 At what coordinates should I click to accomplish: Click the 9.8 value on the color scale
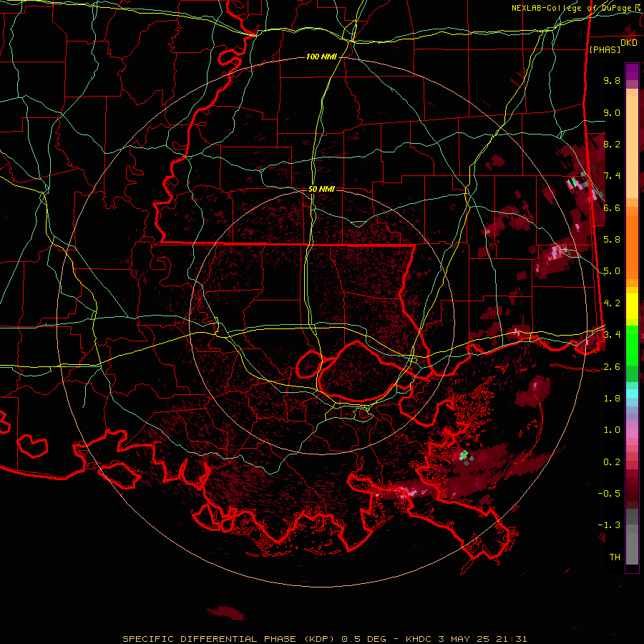[612, 80]
